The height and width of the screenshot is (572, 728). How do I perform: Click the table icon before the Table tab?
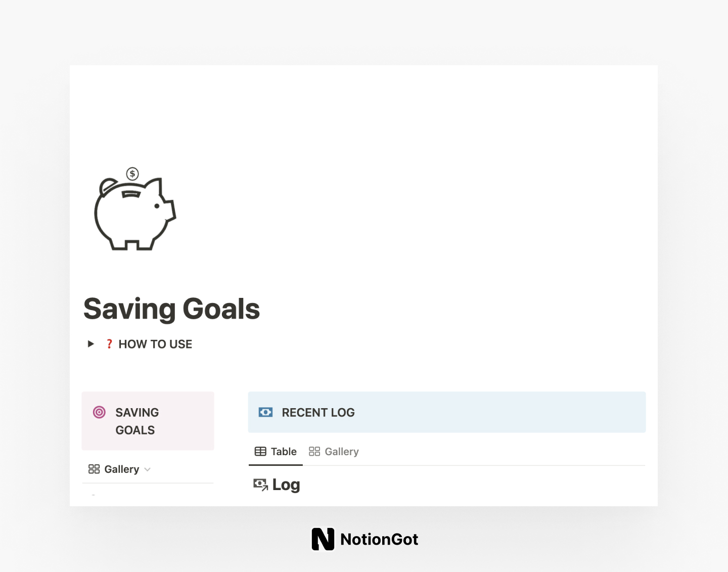(261, 451)
